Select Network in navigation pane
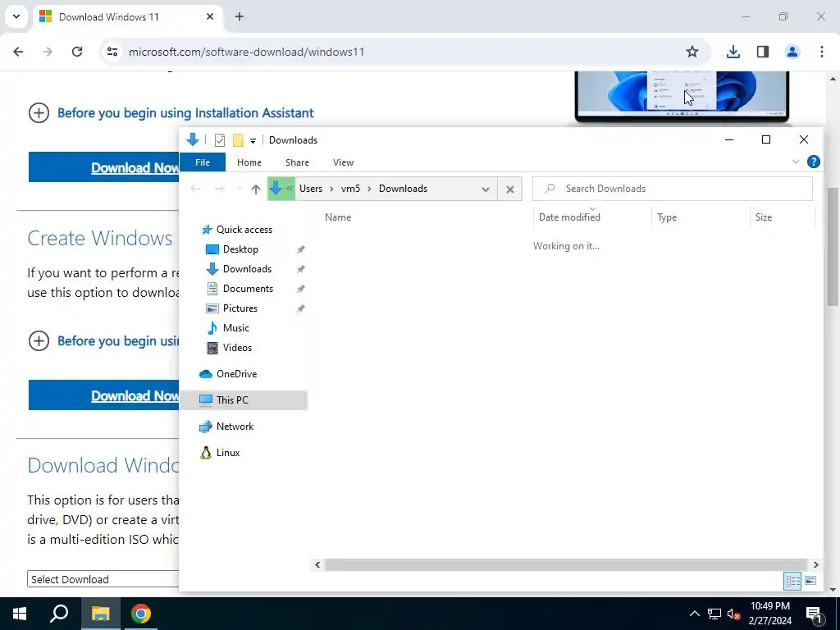840x630 pixels. click(x=235, y=427)
